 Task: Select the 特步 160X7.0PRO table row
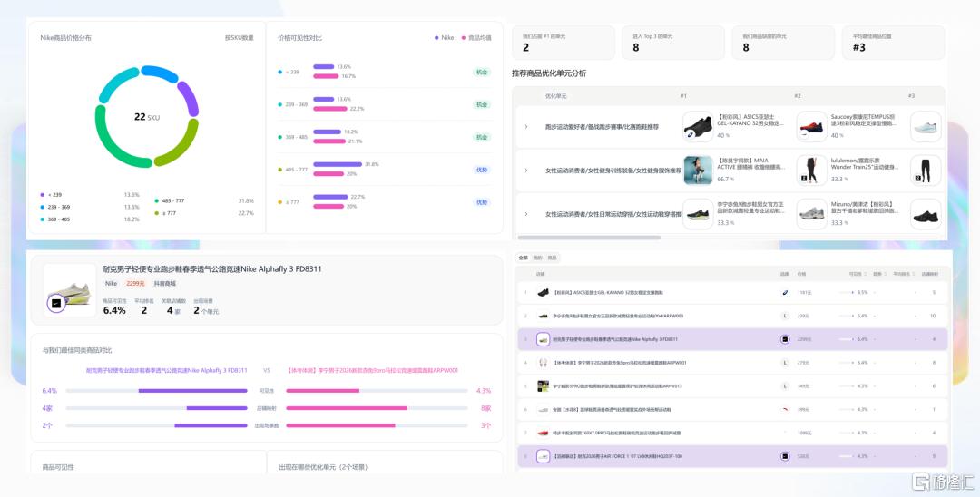732,433
